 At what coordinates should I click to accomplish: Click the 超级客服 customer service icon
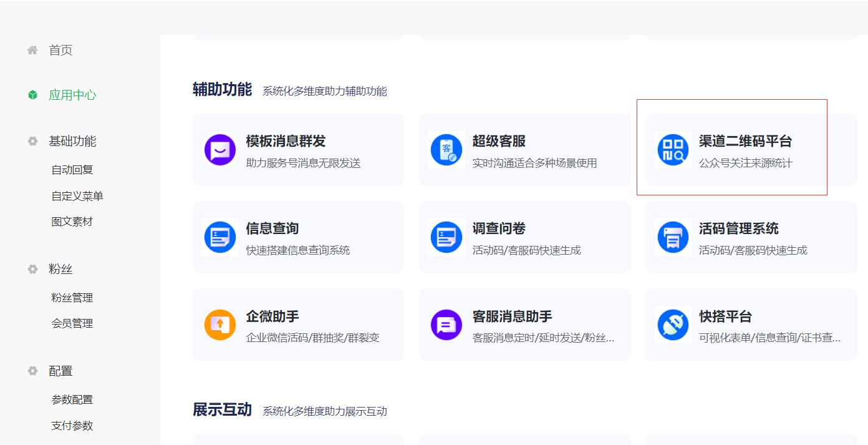(446, 150)
